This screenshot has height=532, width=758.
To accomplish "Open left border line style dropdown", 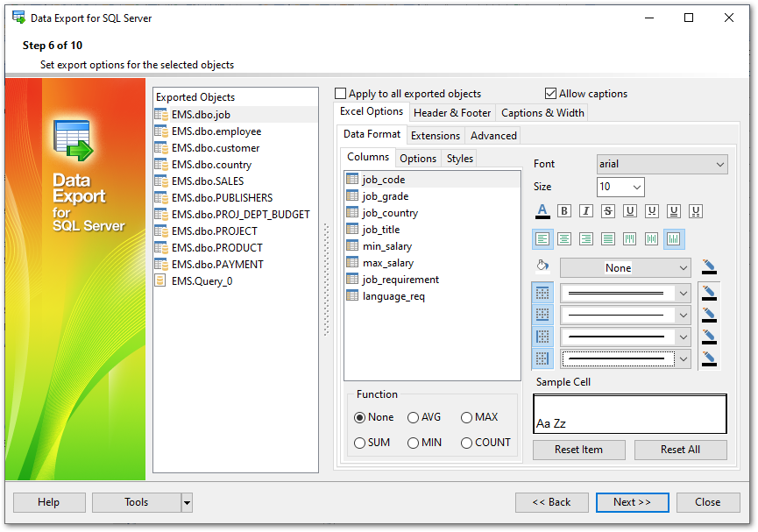I will tap(626, 337).
